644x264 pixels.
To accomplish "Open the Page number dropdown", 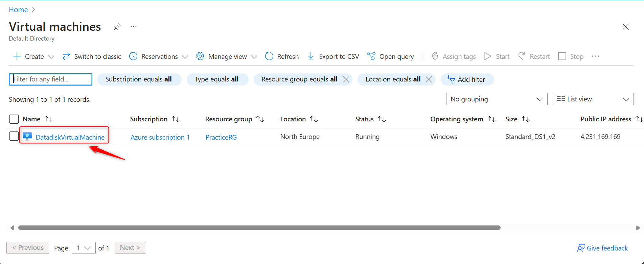I will click(84, 248).
